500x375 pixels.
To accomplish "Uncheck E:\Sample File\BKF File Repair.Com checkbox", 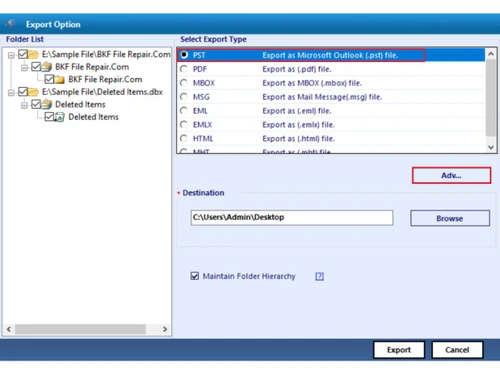I will [x=23, y=54].
